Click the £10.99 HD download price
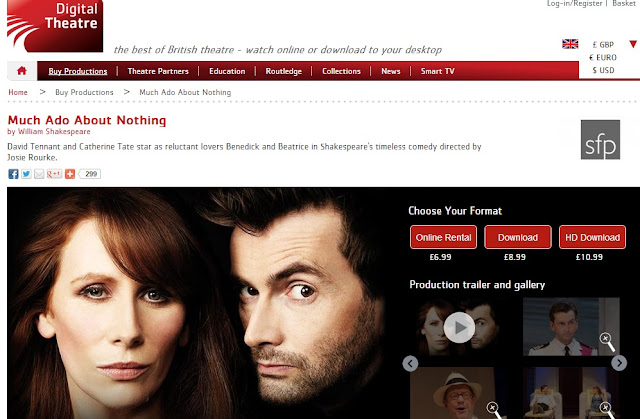Image resolution: width=640 pixels, height=419 pixels. (x=589, y=257)
